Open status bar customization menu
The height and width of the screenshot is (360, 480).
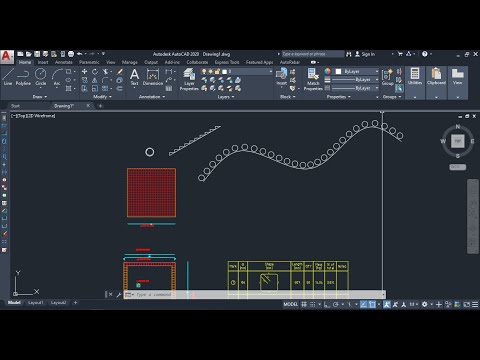[475, 304]
